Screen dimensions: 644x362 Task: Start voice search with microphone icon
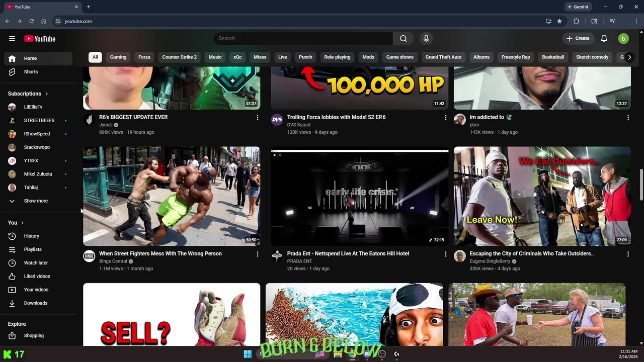[426, 39]
